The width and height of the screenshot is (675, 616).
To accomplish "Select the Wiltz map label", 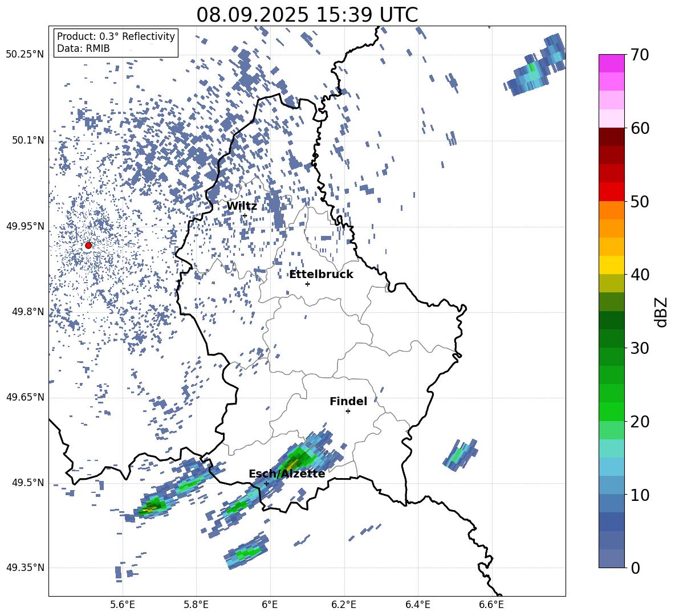I will [x=242, y=206].
